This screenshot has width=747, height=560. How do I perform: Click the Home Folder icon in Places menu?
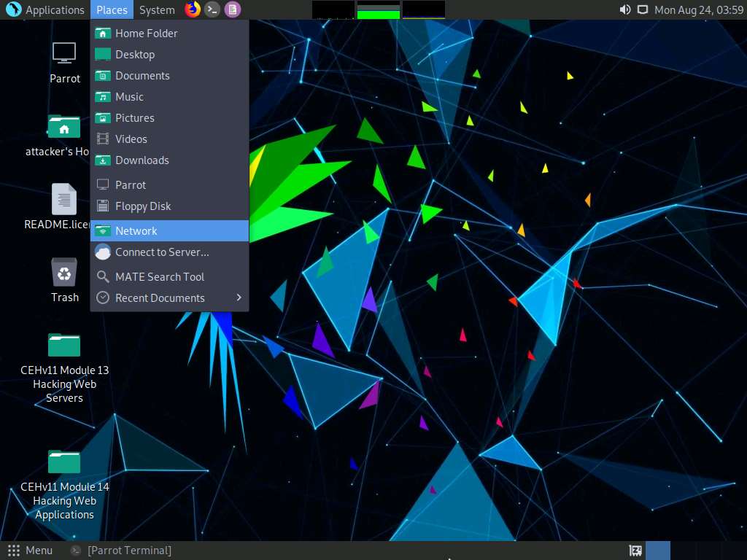pyautogui.click(x=102, y=33)
